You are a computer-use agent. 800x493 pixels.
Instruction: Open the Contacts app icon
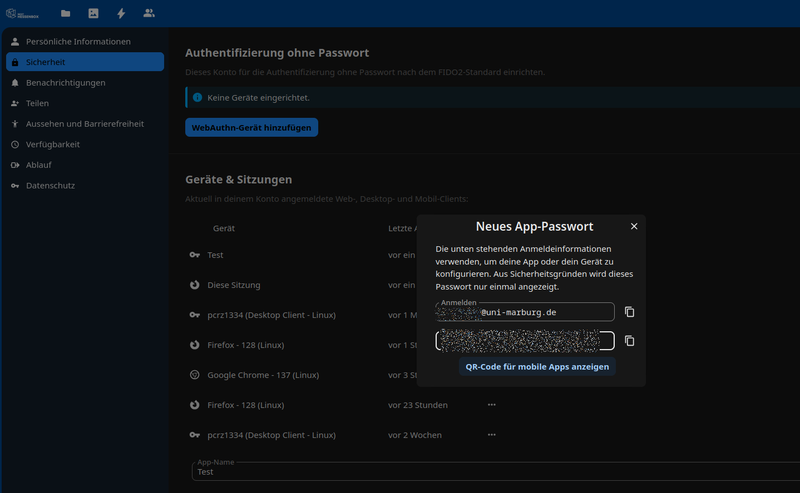tap(149, 13)
